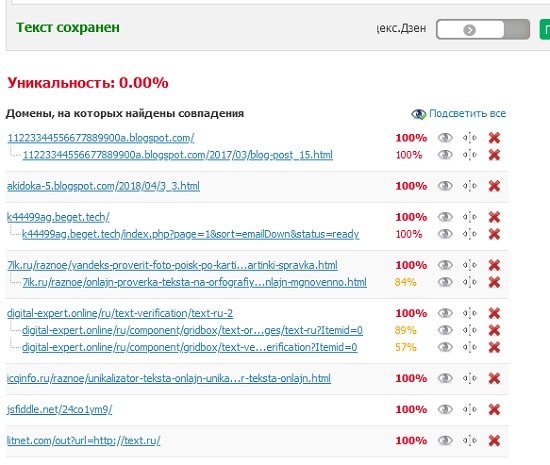Highlight matches for litnet.com row
This screenshot has width=550, height=465.
click(x=445, y=440)
